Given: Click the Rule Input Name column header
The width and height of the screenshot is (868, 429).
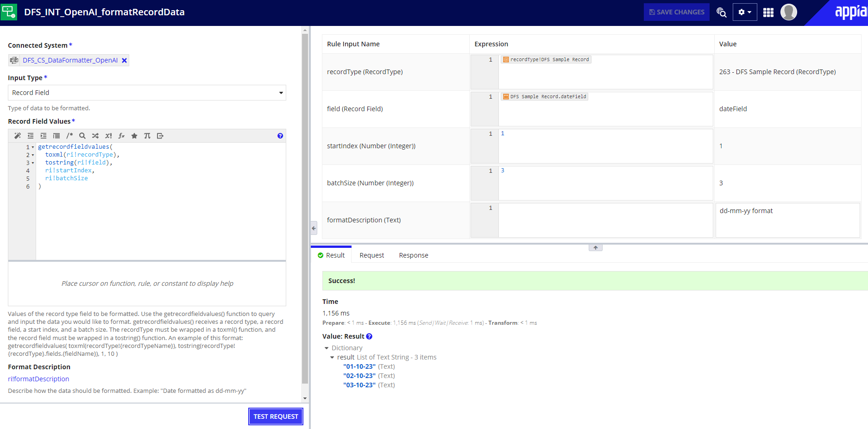Looking at the screenshot, I should pyautogui.click(x=353, y=44).
